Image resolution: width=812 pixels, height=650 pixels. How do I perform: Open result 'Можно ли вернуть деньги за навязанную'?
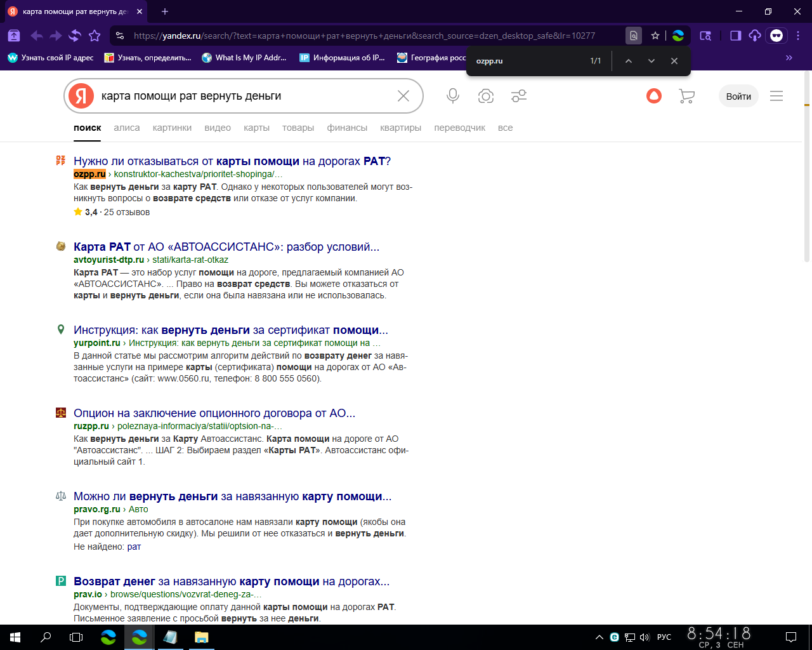(x=233, y=496)
